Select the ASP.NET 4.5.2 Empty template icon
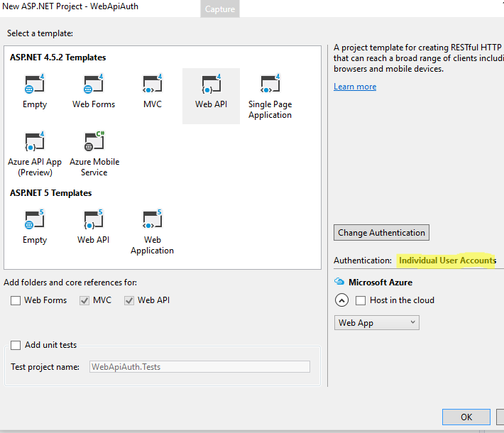Screen dimensions: 504x433 [x=34, y=84]
